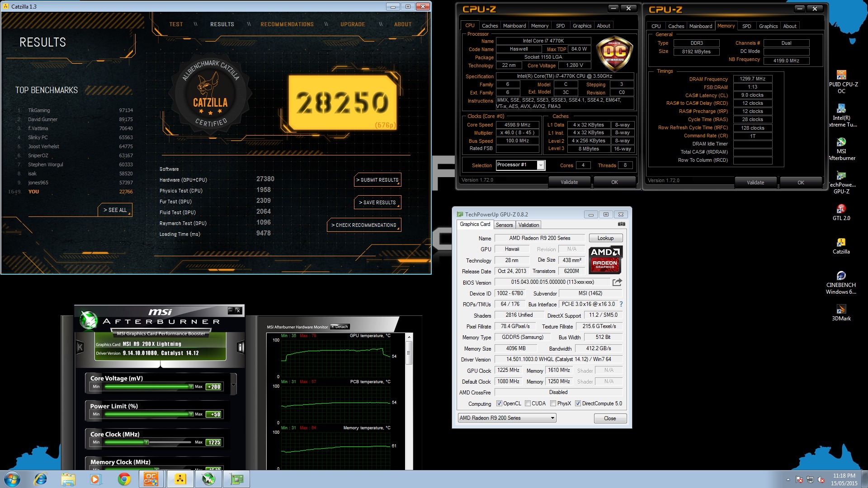Click the Hardware Monitor scrollbar thumb
Viewport: 868px width, 488px height.
(x=409, y=353)
